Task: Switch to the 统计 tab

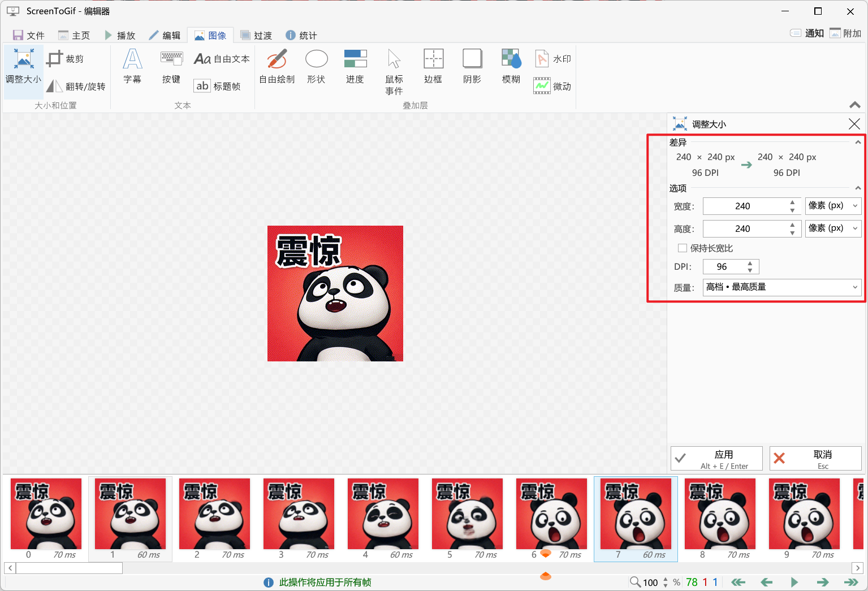Action: (301, 35)
